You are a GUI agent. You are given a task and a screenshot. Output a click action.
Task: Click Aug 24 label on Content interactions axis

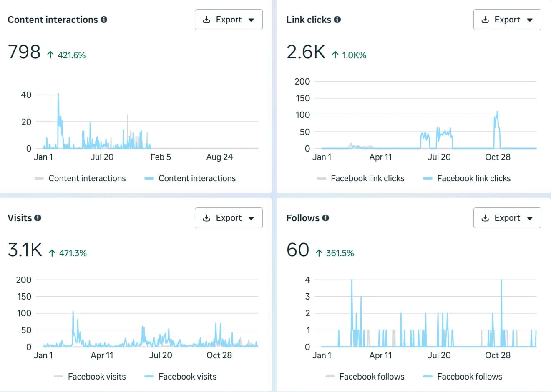pos(219,157)
